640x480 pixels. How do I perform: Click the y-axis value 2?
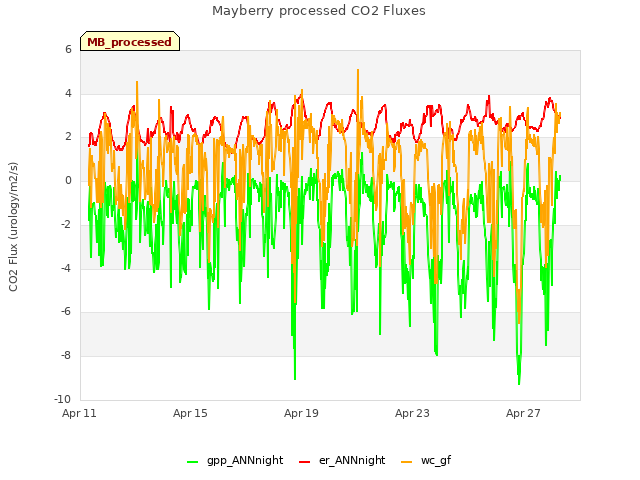tap(68, 137)
